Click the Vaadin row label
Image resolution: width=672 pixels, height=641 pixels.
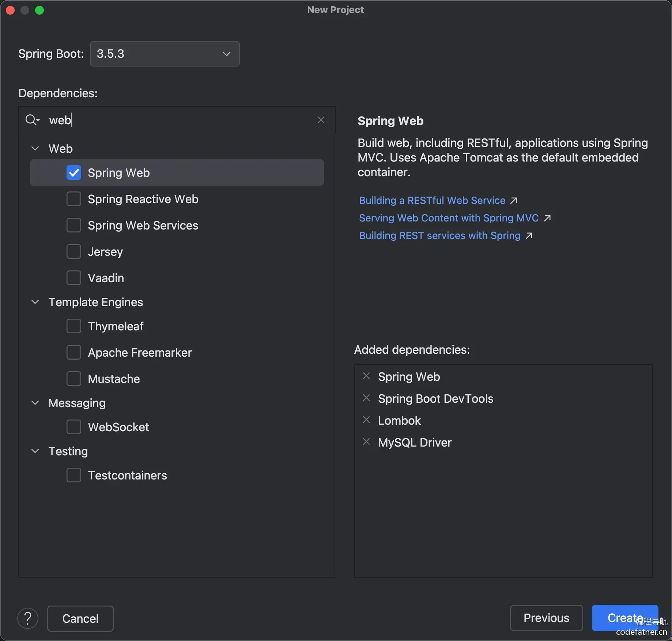click(106, 278)
